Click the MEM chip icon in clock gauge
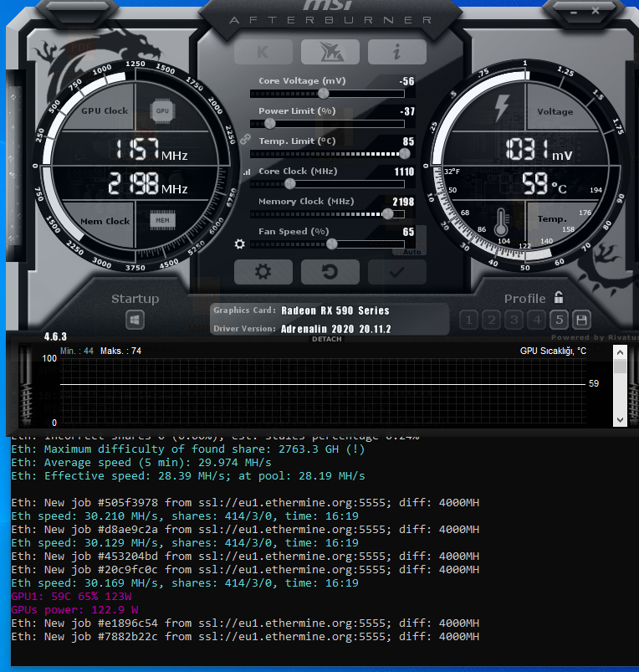The image size is (639, 672). [163, 220]
